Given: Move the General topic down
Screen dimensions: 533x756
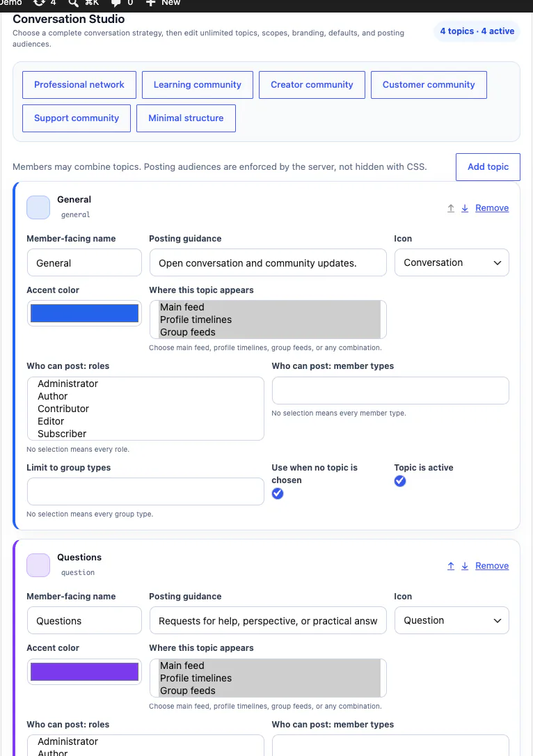Looking at the screenshot, I should (465, 208).
